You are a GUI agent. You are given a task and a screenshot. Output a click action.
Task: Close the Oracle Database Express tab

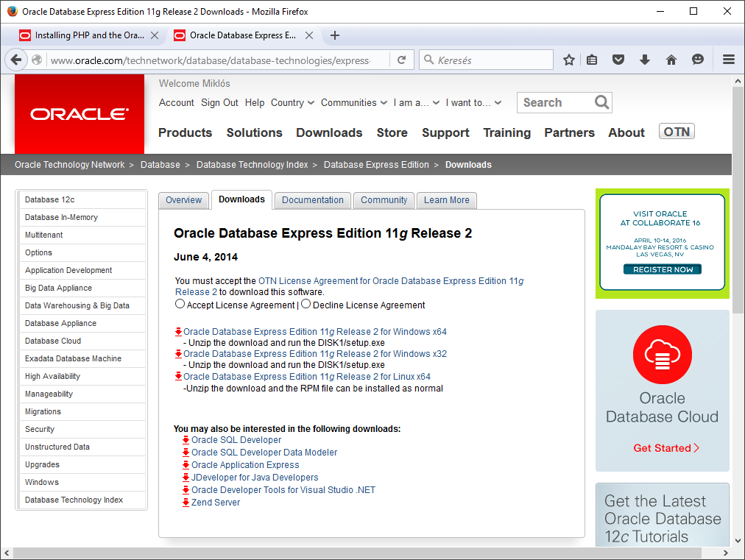tap(309, 35)
